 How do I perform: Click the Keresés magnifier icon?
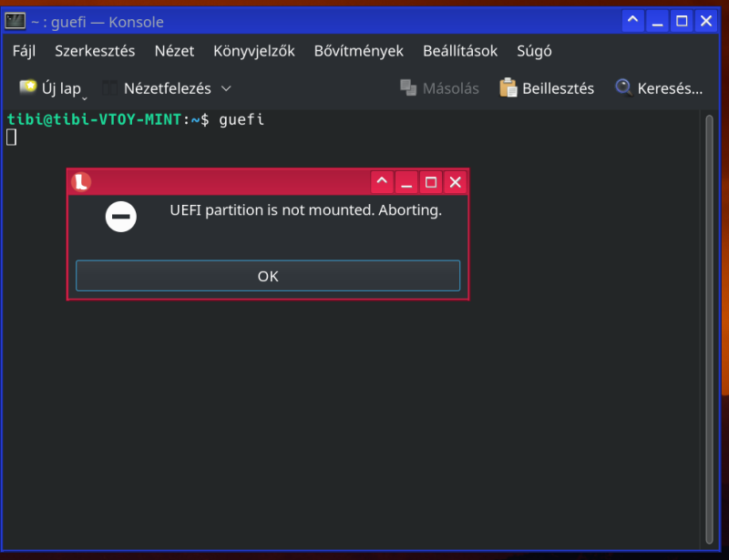(623, 87)
